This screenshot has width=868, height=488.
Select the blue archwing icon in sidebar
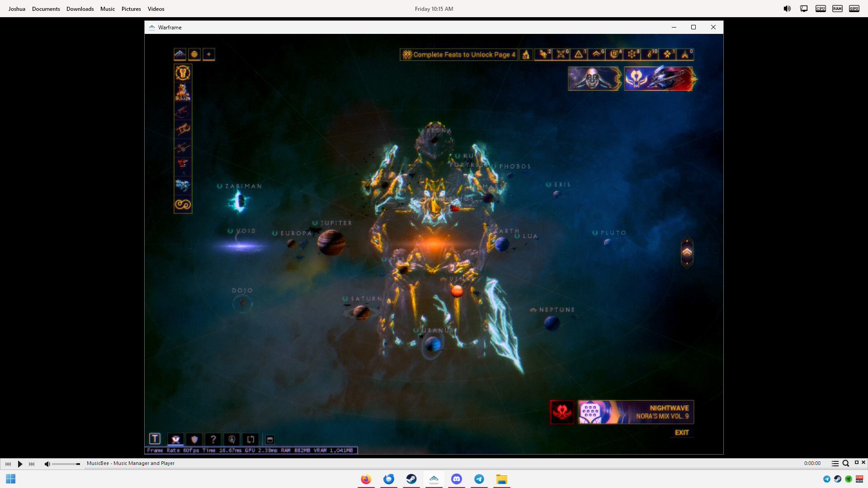[x=183, y=186]
